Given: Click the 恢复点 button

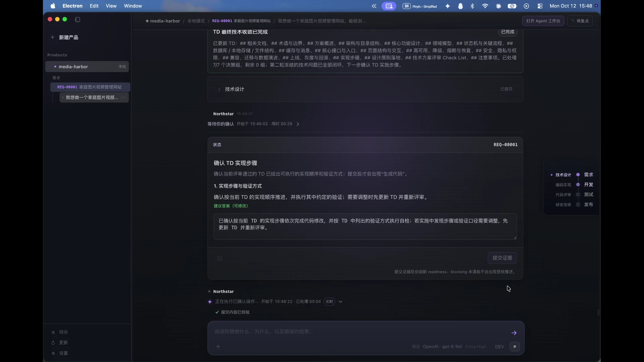Looking at the screenshot, I should pos(580,21).
